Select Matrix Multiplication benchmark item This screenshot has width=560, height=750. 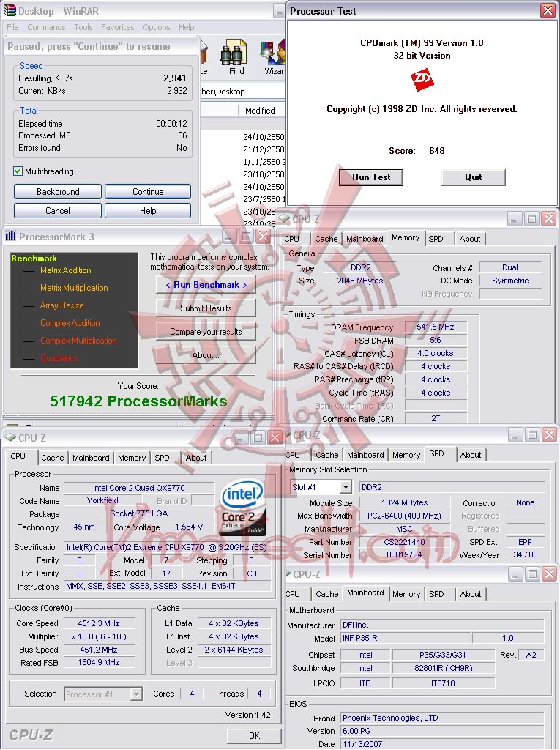point(74,288)
